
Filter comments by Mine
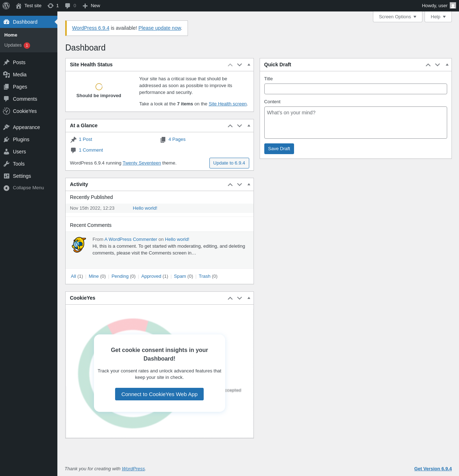coord(94,276)
